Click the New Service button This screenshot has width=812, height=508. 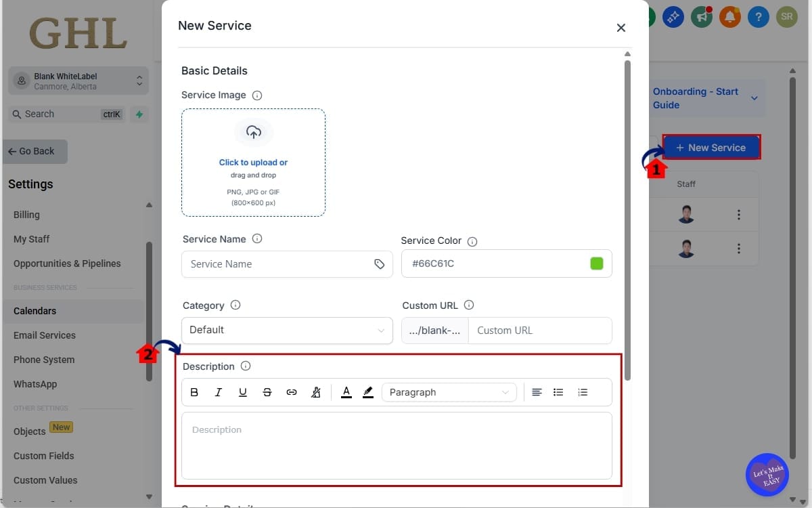711,147
